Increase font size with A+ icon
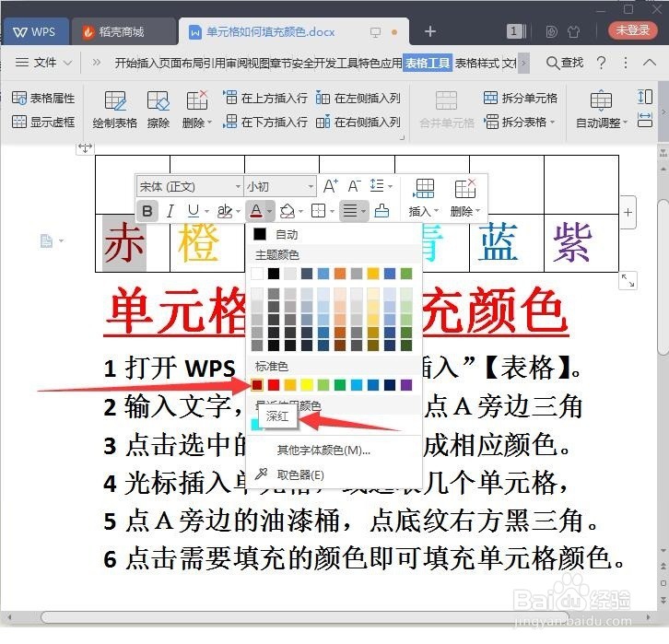 point(331,186)
